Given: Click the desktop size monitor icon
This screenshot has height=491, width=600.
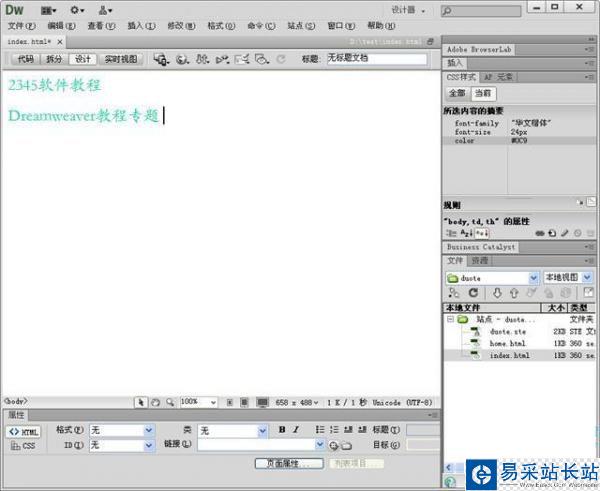Looking at the screenshot, I should 262,402.
